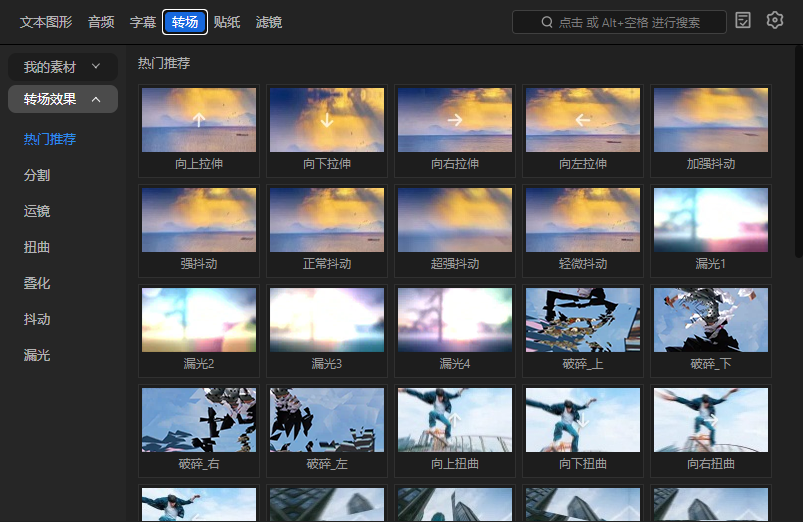
Task: Choose the 向右拉伸 transition thumbnail
Action: tap(455, 120)
